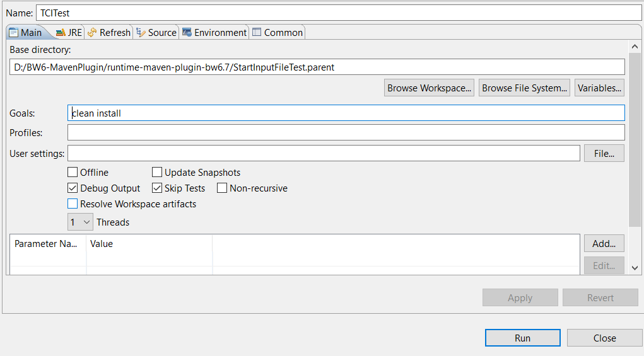Click the Refresh tab icon
Screen dimensions: 644x356
(x=92, y=33)
